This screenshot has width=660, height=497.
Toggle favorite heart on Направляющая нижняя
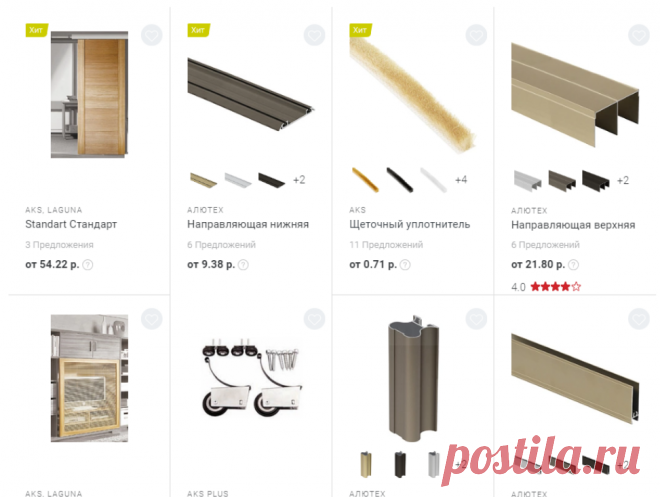[314, 35]
